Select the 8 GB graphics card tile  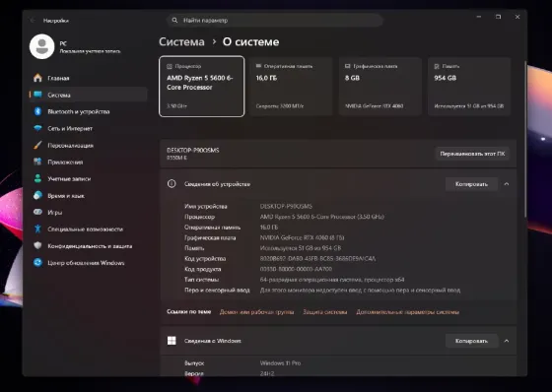click(x=380, y=87)
